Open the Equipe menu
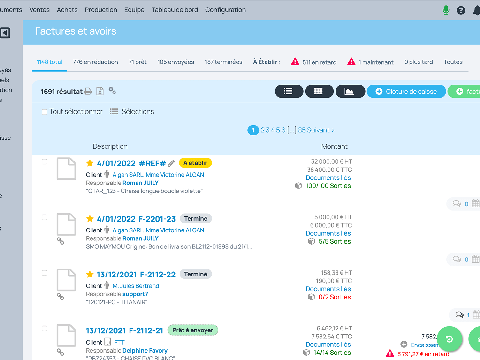Viewport: 480px width, 360px height. click(134, 10)
